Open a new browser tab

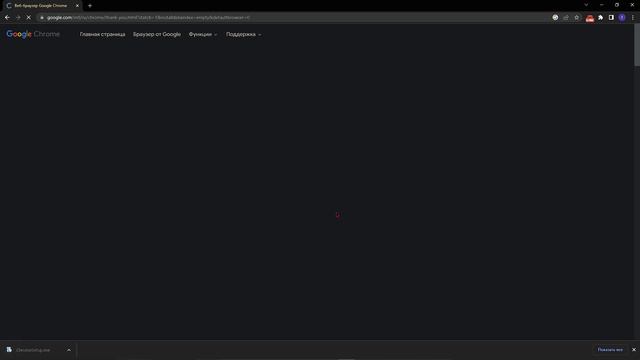pos(90,6)
